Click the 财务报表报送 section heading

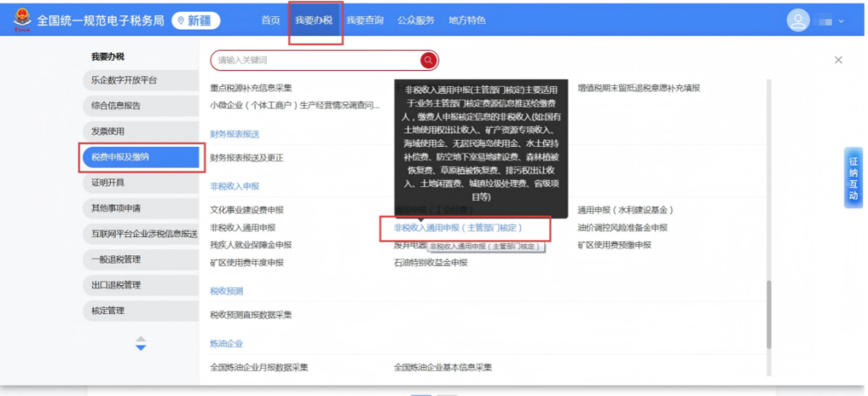pyautogui.click(x=235, y=134)
